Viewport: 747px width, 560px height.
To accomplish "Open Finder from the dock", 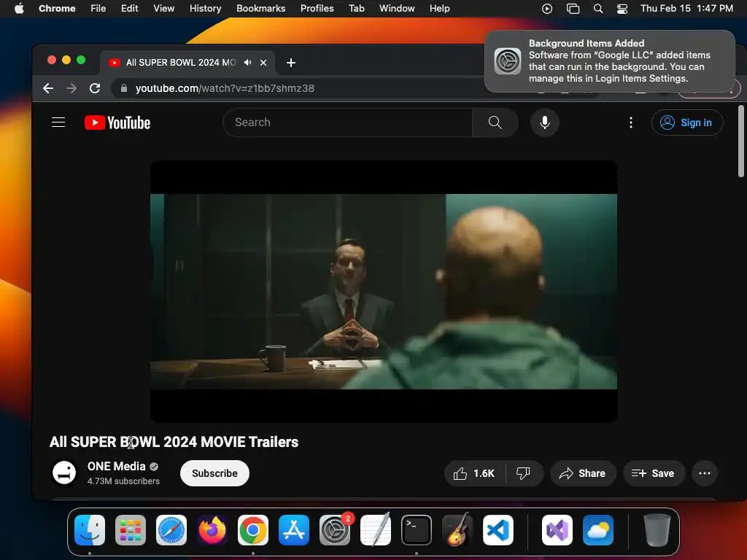I will (90, 530).
